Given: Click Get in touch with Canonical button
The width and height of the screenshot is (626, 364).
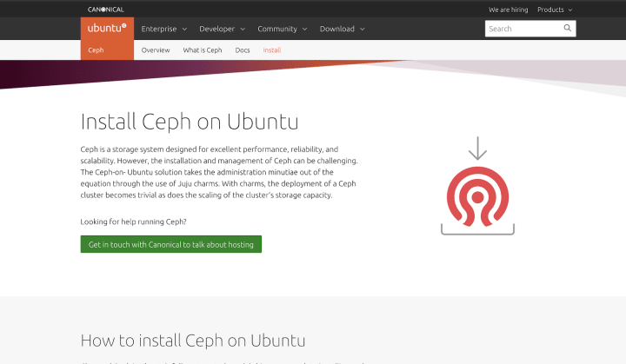Looking at the screenshot, I should tap(171, 244).
